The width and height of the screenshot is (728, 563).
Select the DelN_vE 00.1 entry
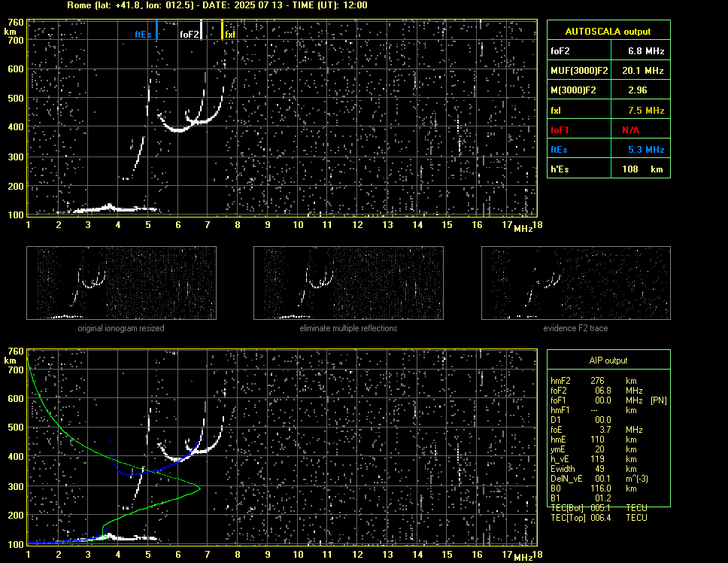[599, 479]
